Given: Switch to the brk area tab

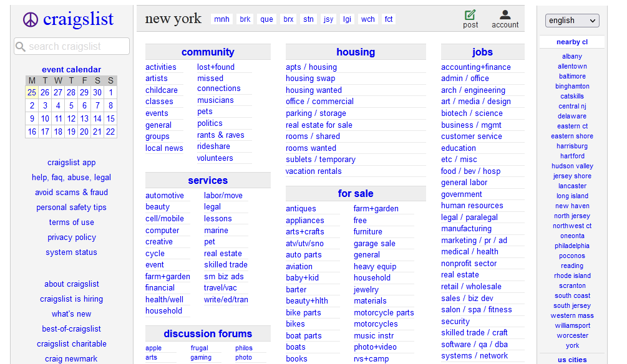Looking at the screenshot, I should pyautogui.click(x=245, y=19).
